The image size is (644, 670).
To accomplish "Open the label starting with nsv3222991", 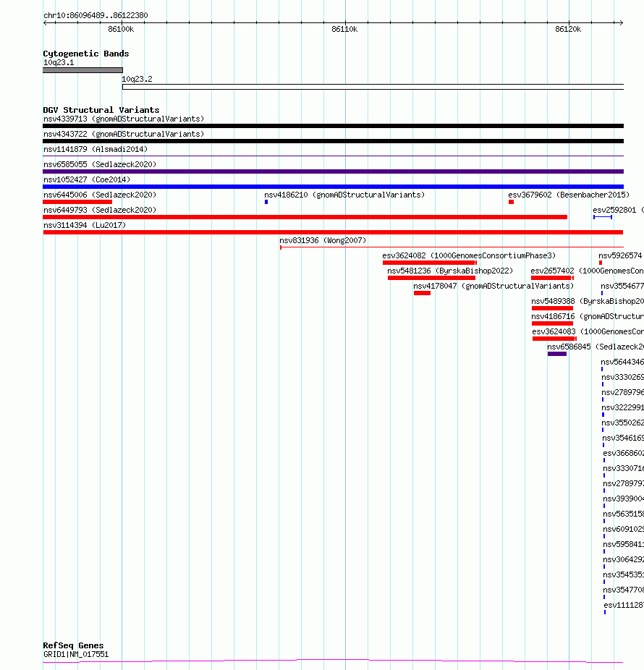I will click(622, 407).
